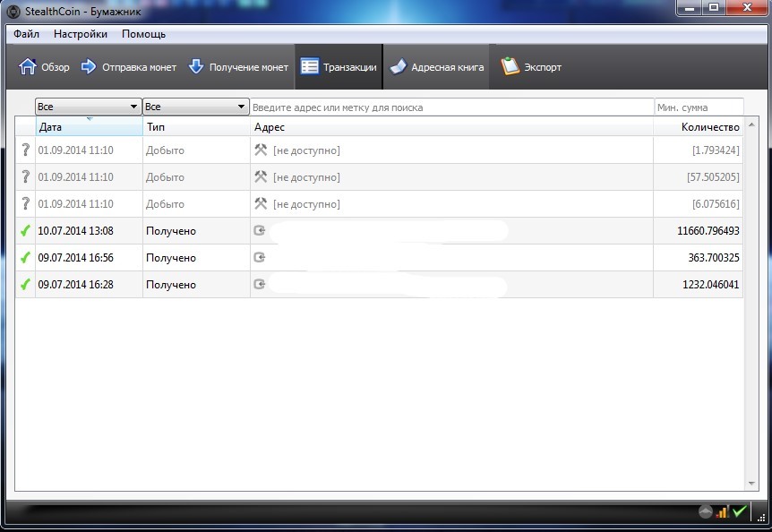Switch to the Обзор tab

click(x=44, y=67)
